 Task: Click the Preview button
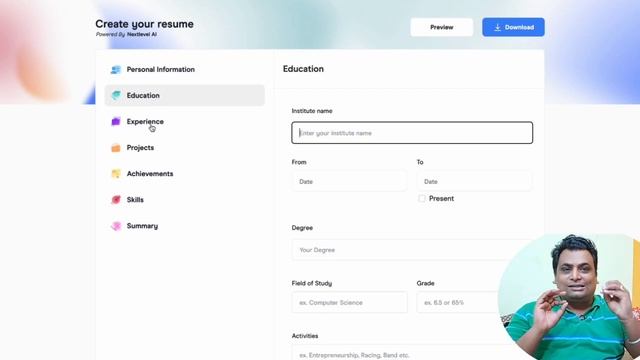click(x=442, y=27)
